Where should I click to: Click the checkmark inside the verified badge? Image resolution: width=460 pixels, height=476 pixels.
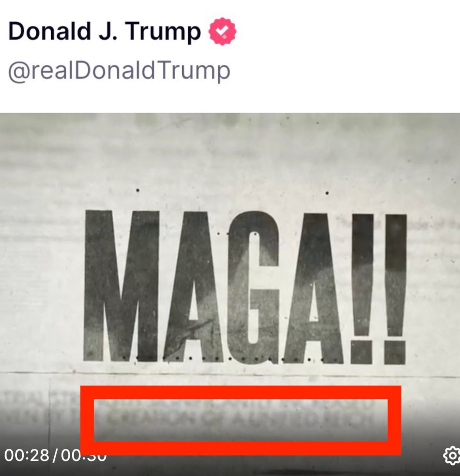tap(223, 32)
